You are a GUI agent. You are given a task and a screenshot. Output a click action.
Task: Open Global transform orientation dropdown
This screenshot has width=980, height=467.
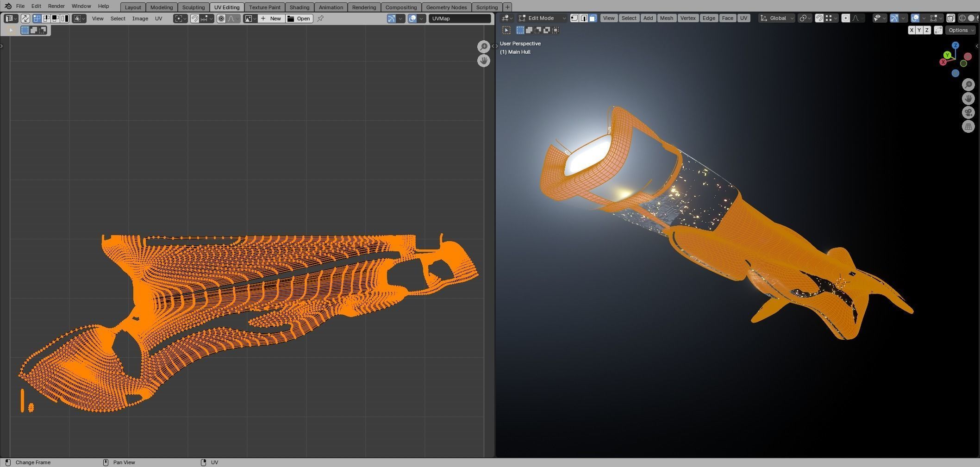click(777, 18)
